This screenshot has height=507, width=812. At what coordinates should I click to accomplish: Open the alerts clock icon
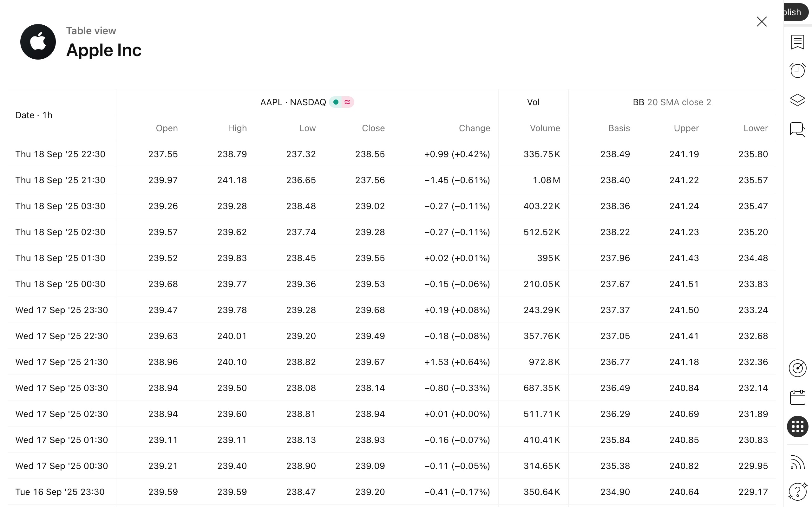pyautogui.click(x=797, y=70)
